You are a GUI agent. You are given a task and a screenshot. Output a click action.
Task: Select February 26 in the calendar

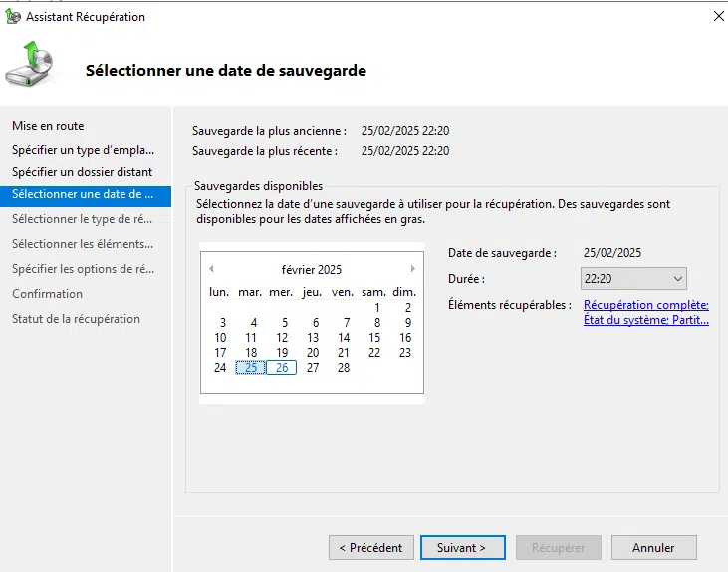pos(282,368)
